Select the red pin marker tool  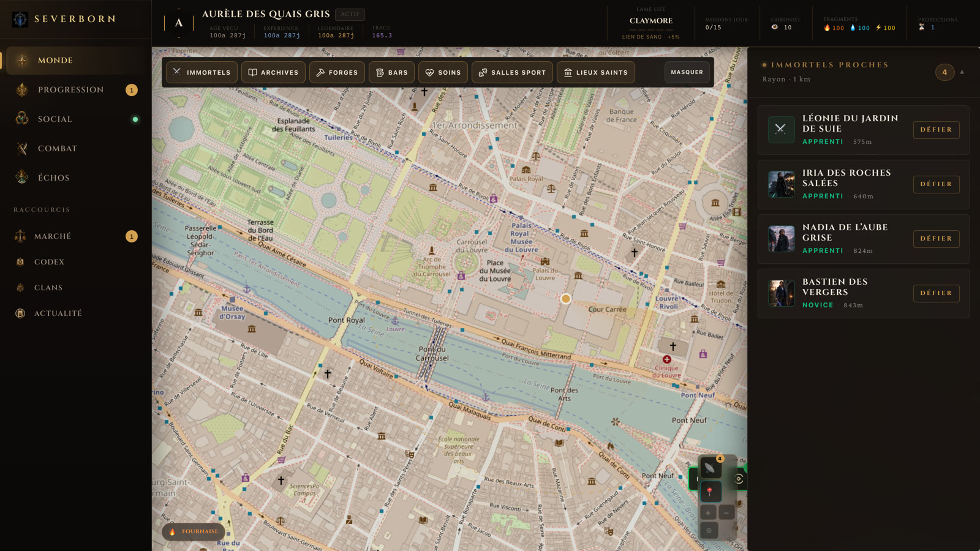click(710, 492)
